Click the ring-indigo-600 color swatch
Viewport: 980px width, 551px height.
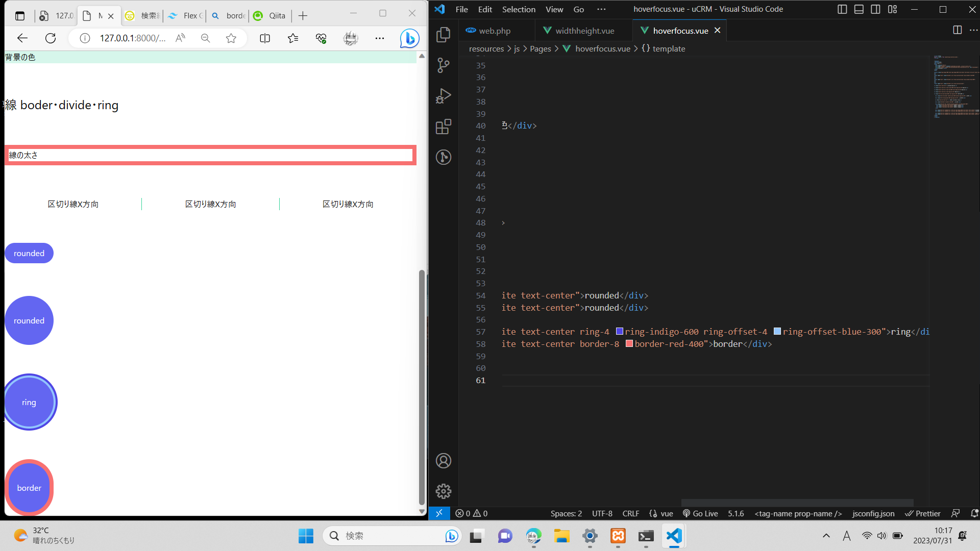click(619, 332)
